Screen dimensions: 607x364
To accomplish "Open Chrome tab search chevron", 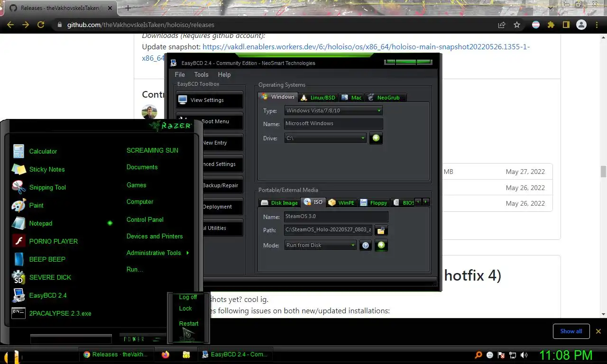I will (551, 7).
